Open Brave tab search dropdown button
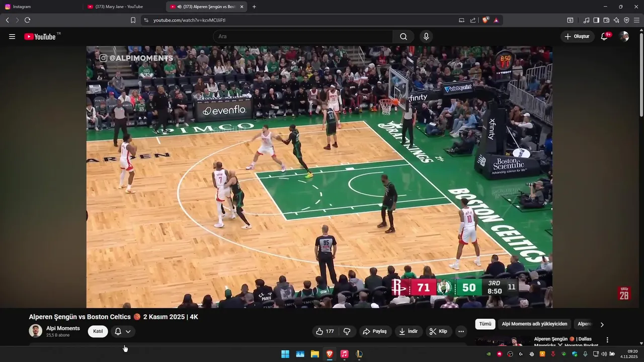Screen dimensions: 644x362 point(570,20)
